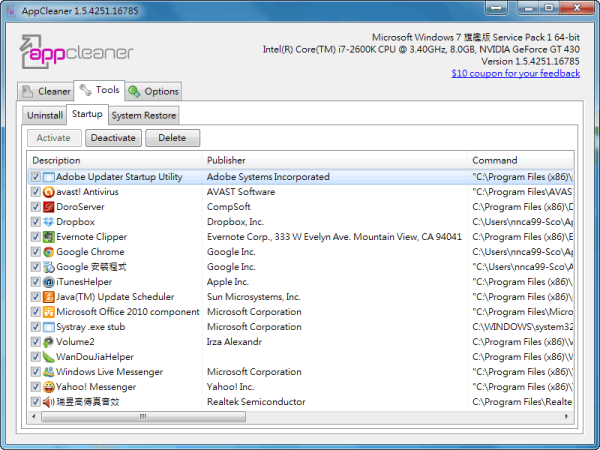The width and height of the screenshot is (600, 450).
Task: Click the horizontal scrollbar left arrow
Action: (x=34, y=416)
